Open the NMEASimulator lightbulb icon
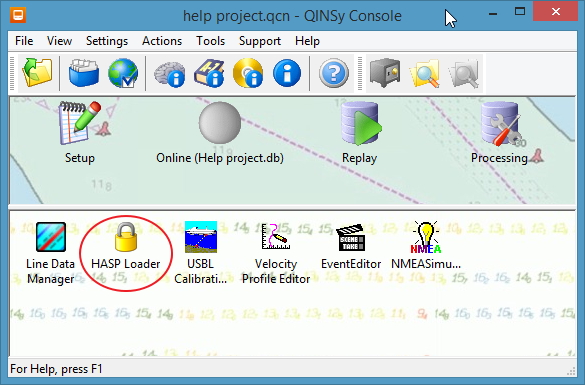Viewport: 585px width, 385px height. coord(426,246)
